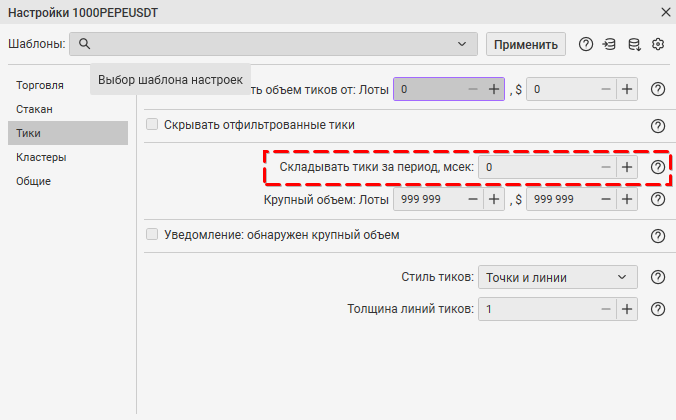Click help icon next to Применить button

[586, 44]
